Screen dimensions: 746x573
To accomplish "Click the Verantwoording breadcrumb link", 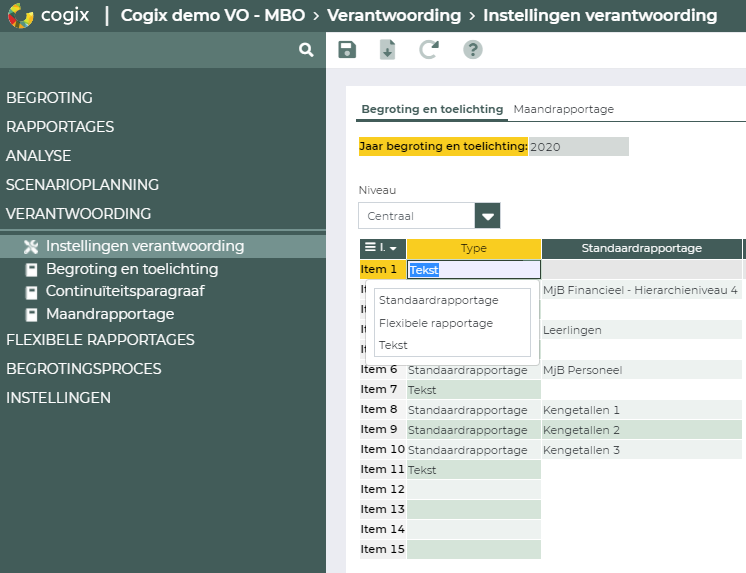I will tap(394, 15).
